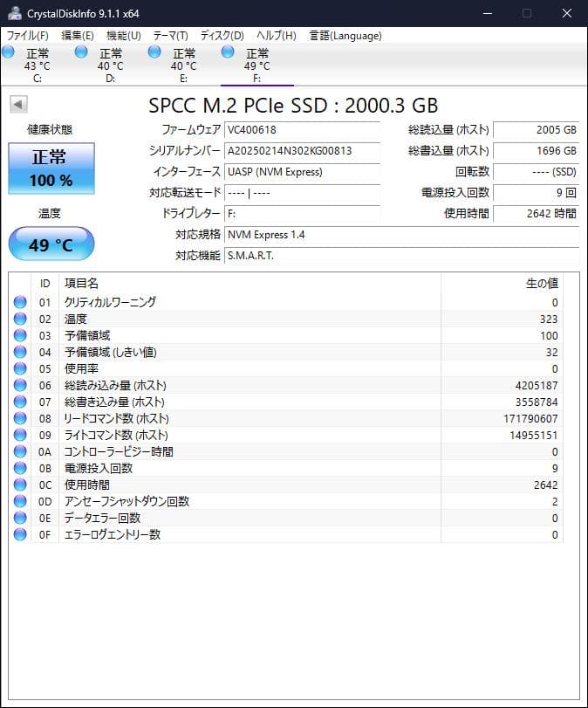
Task: Click raw value 14955151
Action: 533,436
